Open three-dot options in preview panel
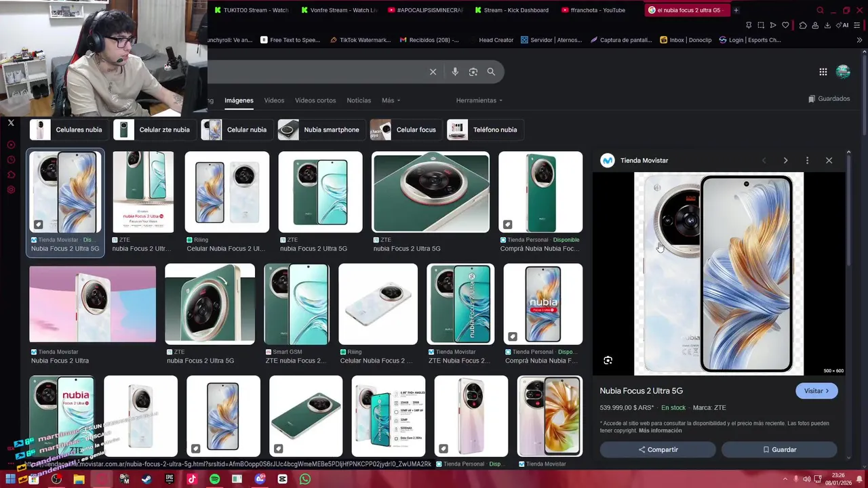Viewport: 868px width, 488px height. (807, 161)
